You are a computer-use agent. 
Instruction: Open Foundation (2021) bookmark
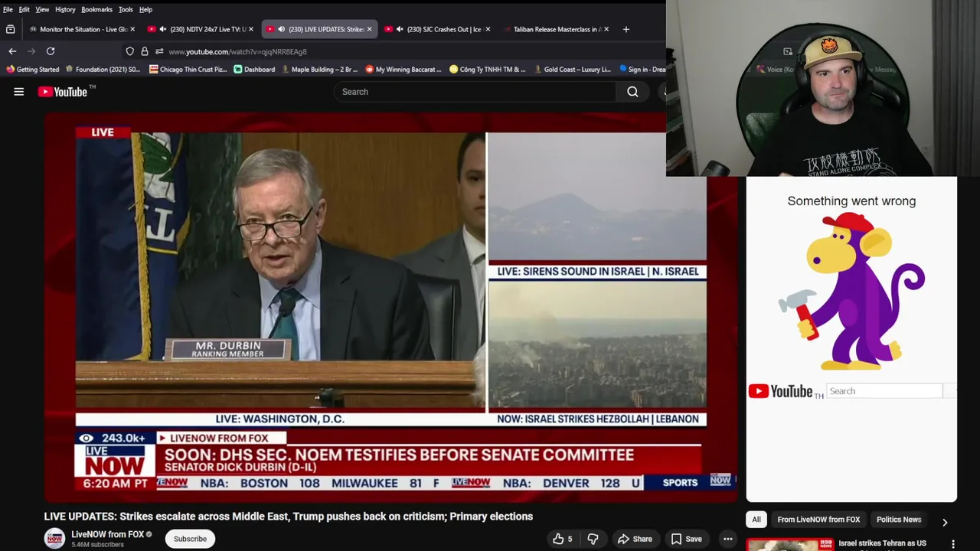pos(103,69)
